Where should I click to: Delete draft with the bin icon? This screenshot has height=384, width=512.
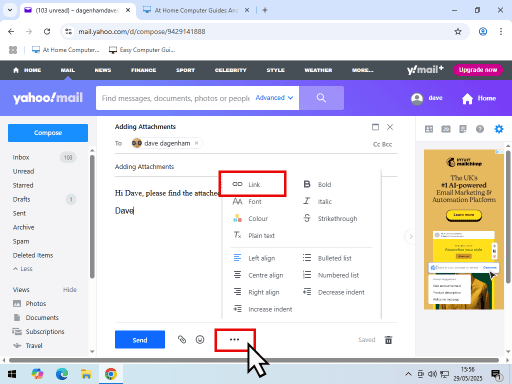388,340
